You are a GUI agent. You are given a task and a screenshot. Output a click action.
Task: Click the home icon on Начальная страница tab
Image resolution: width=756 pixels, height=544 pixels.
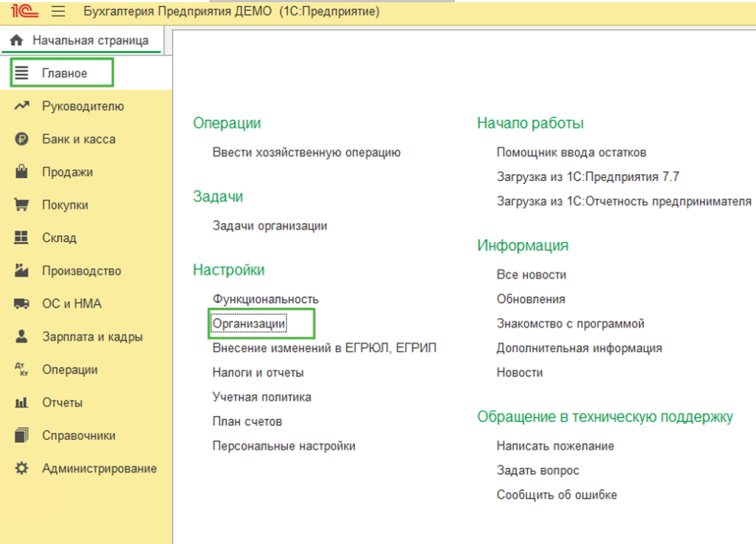pyautogui.click(x=16, y=40)
